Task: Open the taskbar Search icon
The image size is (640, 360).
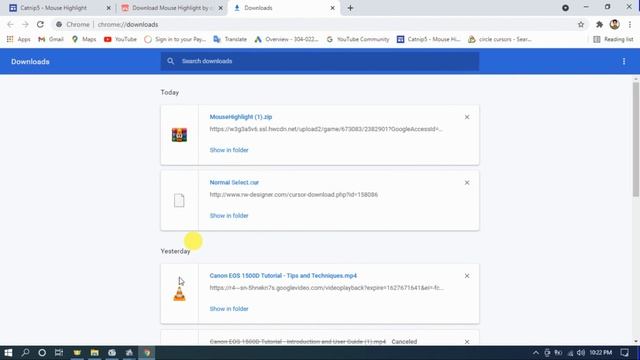Action: point(25,353)
